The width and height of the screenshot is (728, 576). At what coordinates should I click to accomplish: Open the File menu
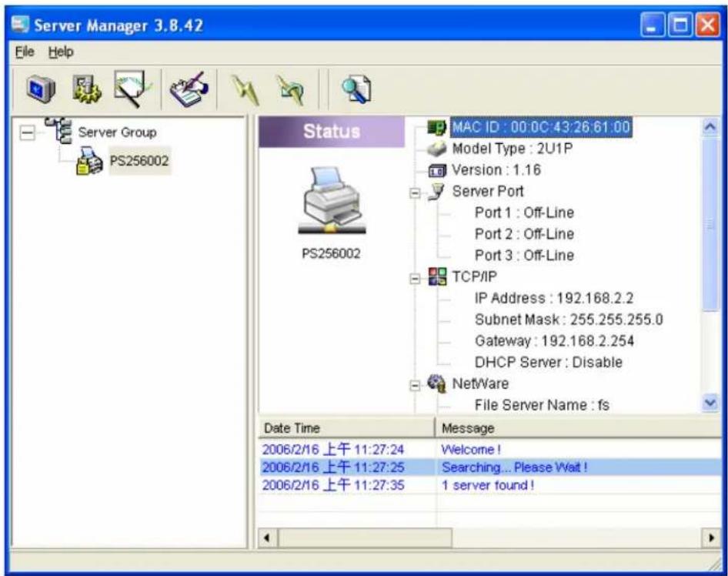click(25, 52)
